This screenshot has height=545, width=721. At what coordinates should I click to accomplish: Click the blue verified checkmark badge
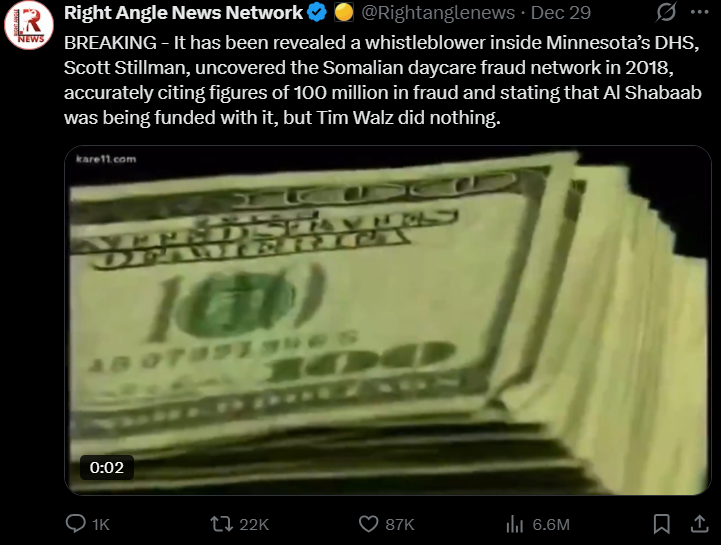317,12
